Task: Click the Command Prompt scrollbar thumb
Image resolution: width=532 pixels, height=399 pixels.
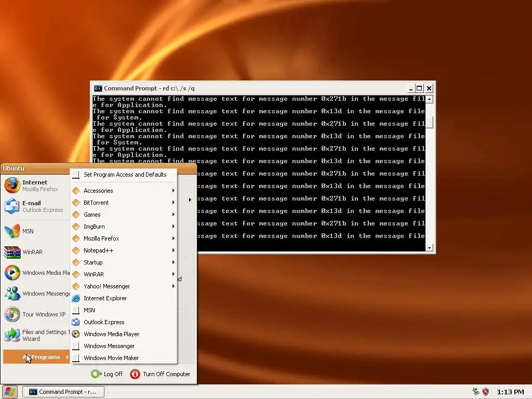Action: click(x=429, y=122)
